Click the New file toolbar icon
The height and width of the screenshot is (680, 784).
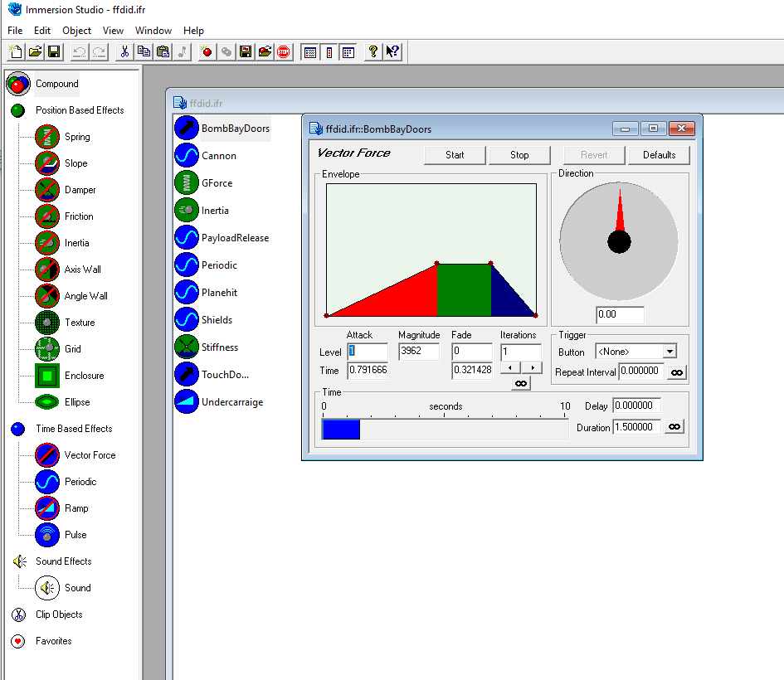pos(15,51)
